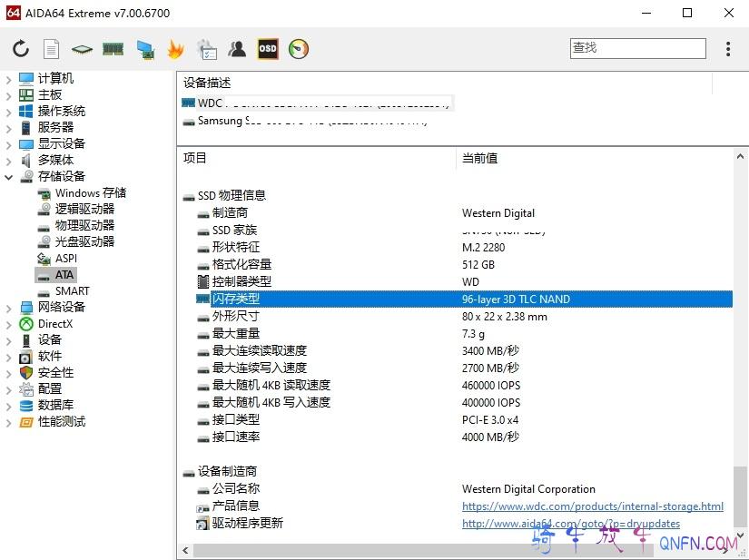The width and height of the screenshot is (749, 560).
Task: Click the user silhouette toolbar icon
Action: pyautogui.click(x=237, y=49)
